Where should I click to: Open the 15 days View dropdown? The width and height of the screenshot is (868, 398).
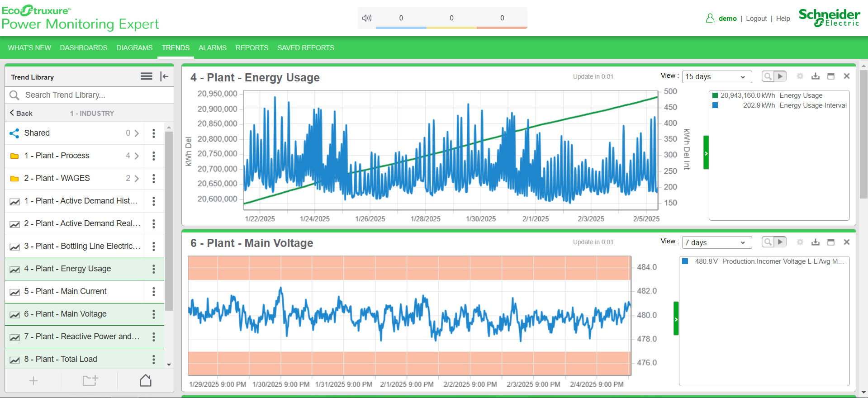(716, 77)
